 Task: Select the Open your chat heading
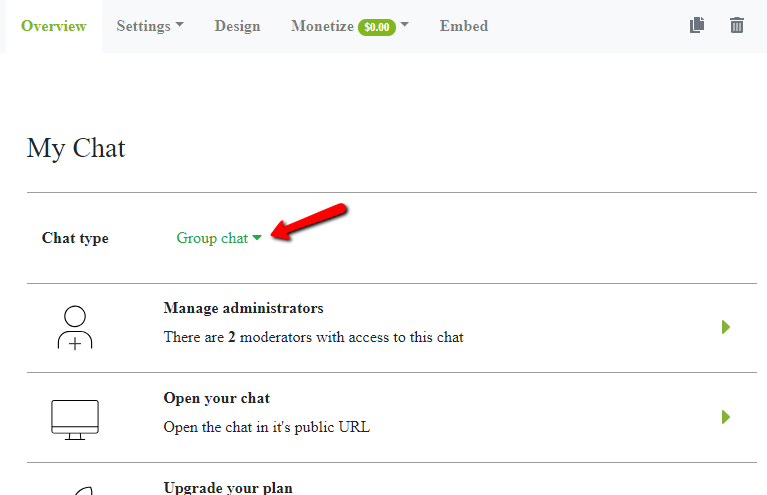pyautogui.click(x=216, y=398)
